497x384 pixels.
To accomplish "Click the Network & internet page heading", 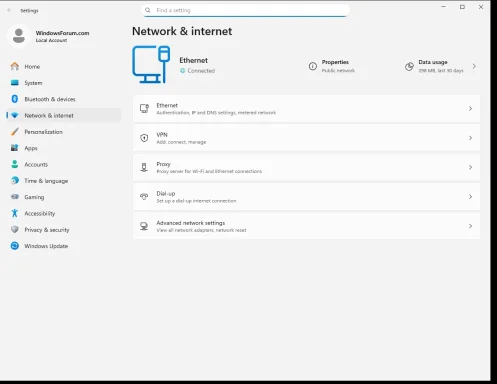I will [x=182, y=31].
